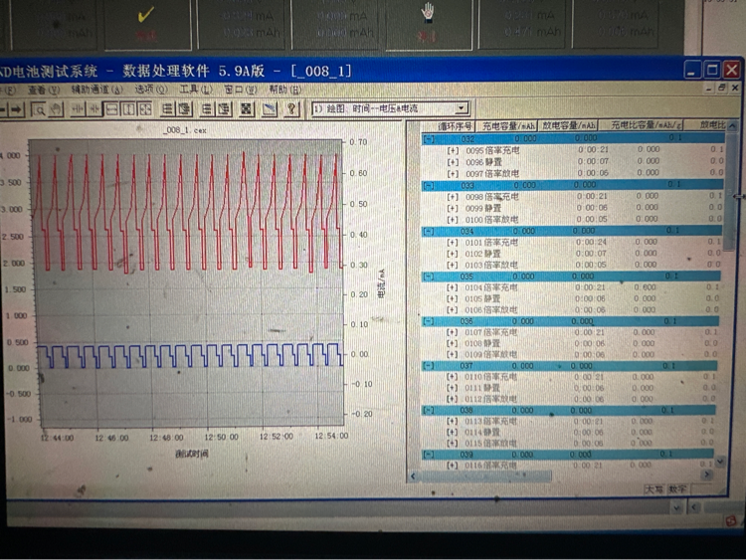Click the toolbar icon left of help button
The image size is (746, 560).
[x=268, y=109]
